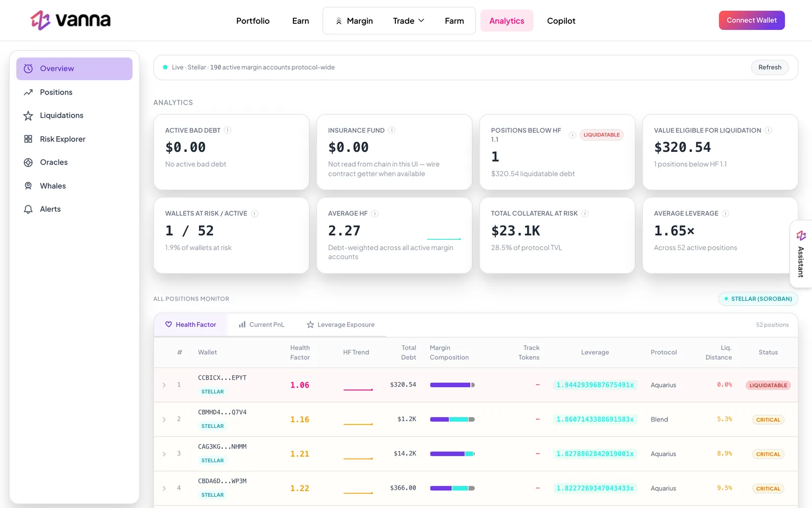This screenshot has width=812, height=508.
Task: Click the Refresh button
Action: 770,68
